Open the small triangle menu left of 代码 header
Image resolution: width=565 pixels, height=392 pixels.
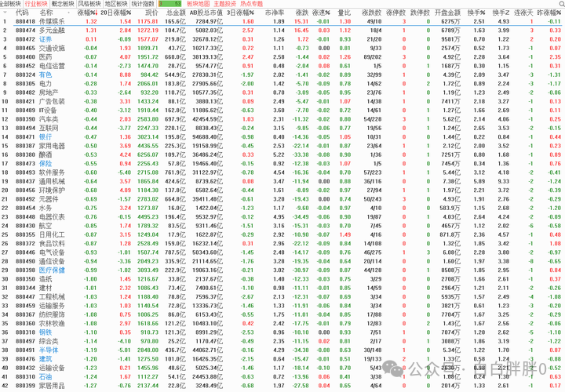(x=5, y=13)
